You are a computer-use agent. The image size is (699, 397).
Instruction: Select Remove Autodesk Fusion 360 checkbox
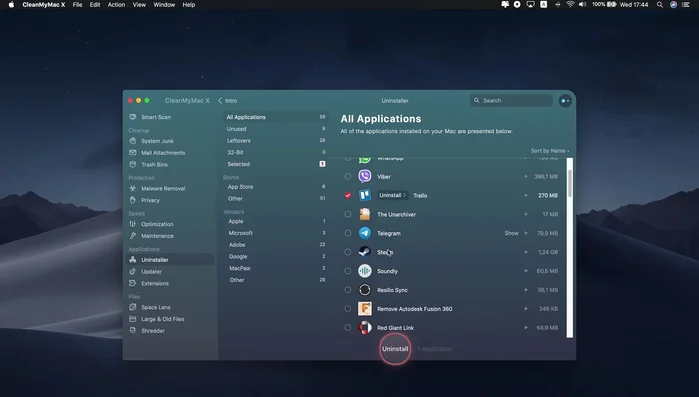tap(348, 309)
